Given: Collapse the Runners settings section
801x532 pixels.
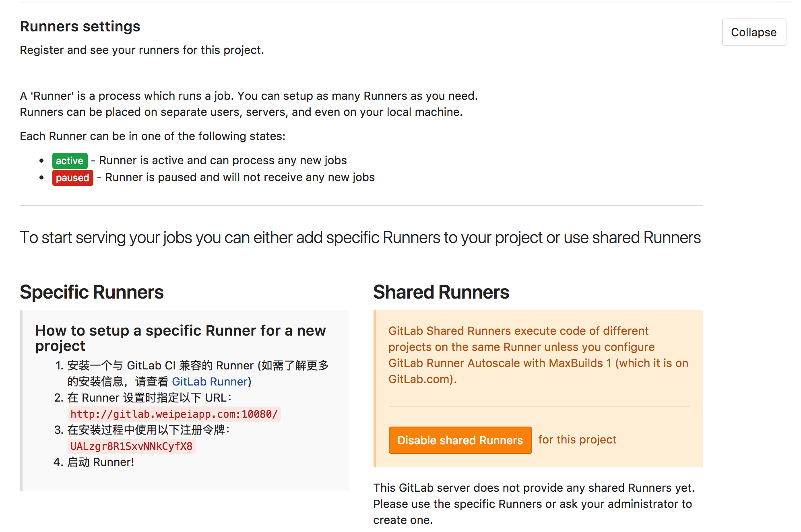Looking at the screenshot, I should point(754,32).
